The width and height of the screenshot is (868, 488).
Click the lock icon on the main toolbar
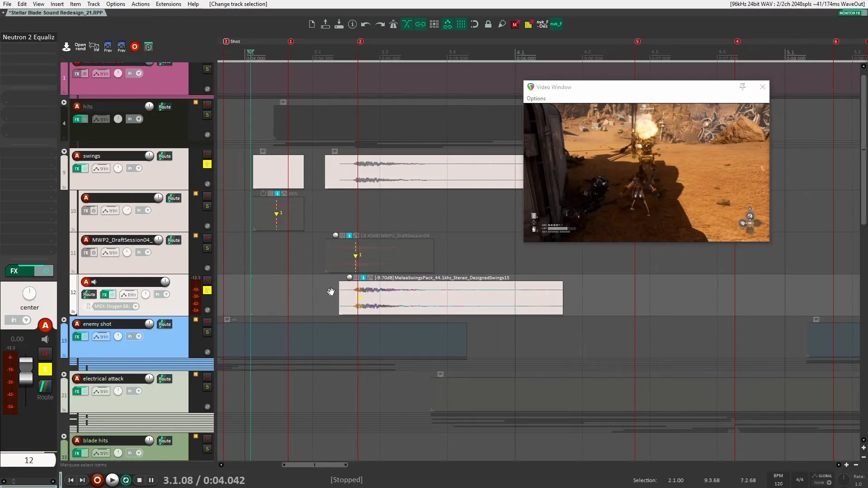(x=488, y=24)
